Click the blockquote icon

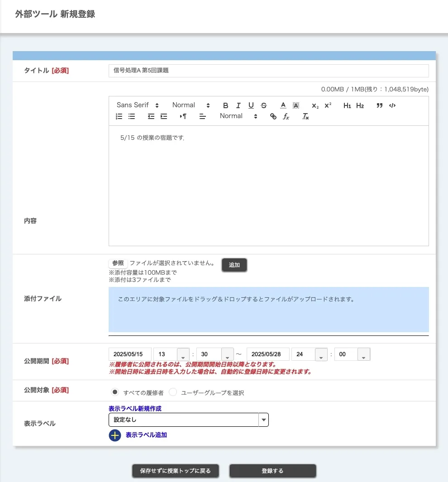tap(380, 105)
